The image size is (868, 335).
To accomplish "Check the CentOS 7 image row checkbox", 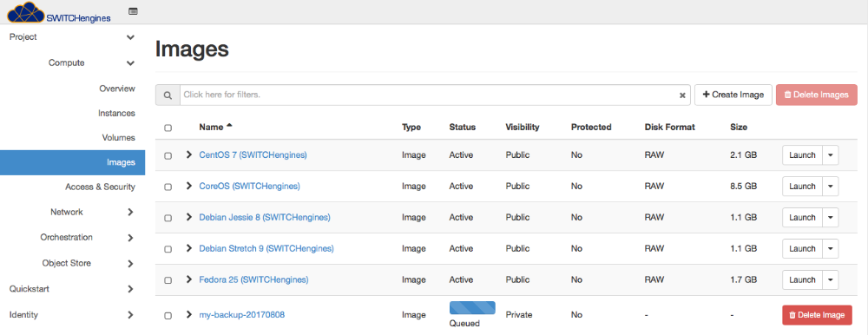I will click(168, 156).
